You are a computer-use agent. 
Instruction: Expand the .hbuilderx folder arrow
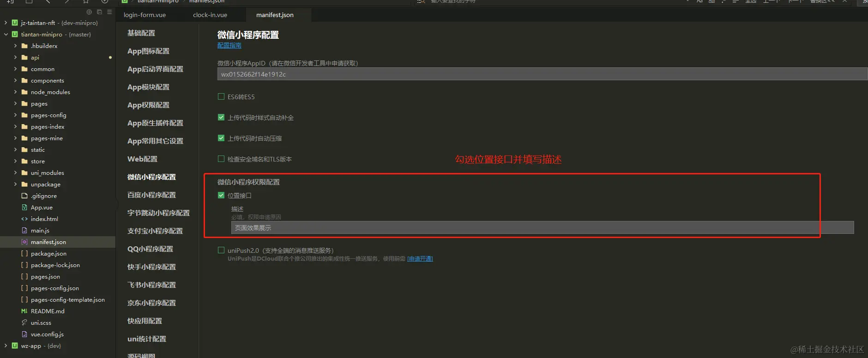click(x=15, y=46)
